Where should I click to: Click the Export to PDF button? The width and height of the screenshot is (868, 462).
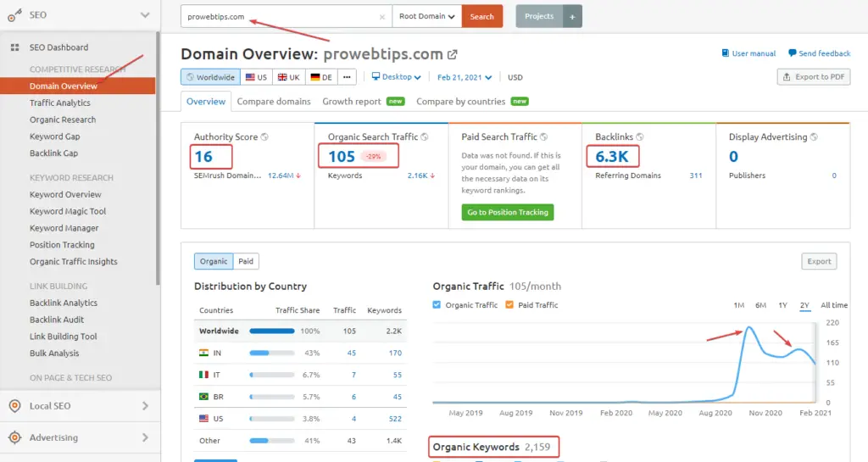tap(814, 77)
